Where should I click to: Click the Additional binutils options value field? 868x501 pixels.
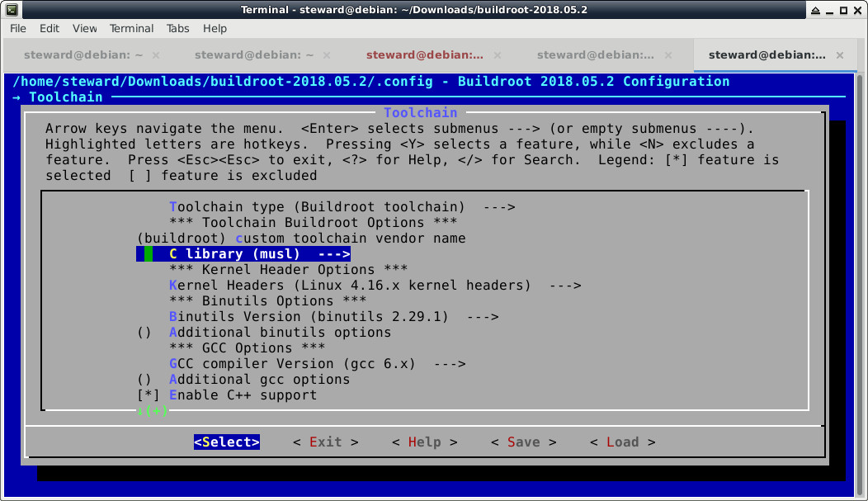click(144, 333)
